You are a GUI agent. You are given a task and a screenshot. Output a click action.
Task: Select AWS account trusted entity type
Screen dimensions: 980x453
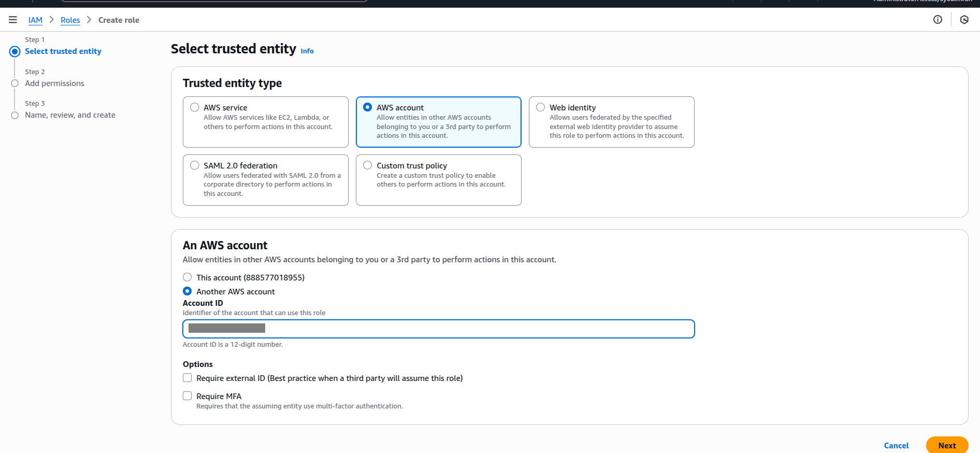(368, 107)
